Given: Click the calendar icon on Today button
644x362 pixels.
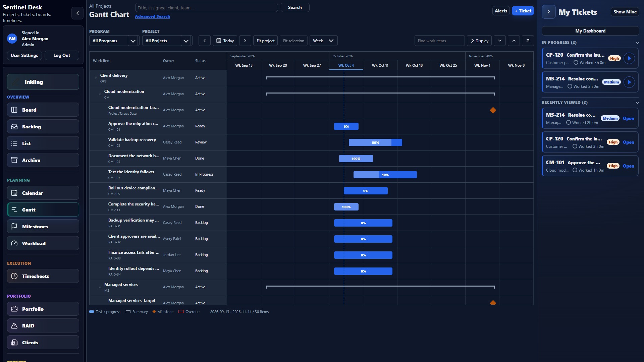Looking at the screenshot, I should pos(219,41).
